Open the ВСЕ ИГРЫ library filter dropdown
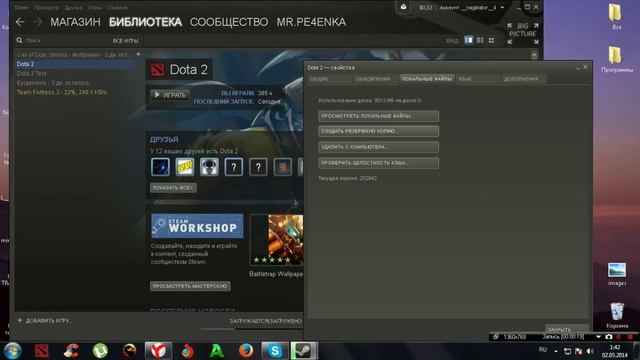The width and height of the screenshot is (640, 360). (125, 41)
